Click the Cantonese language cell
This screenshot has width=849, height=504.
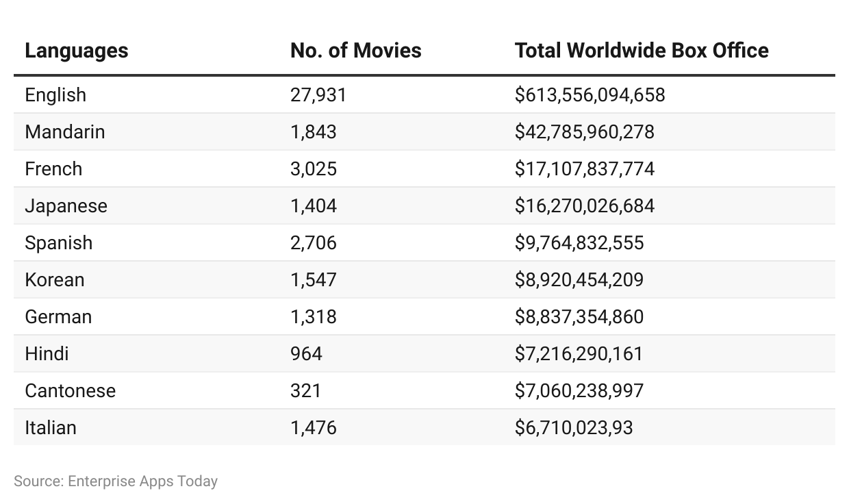[71, 390]
